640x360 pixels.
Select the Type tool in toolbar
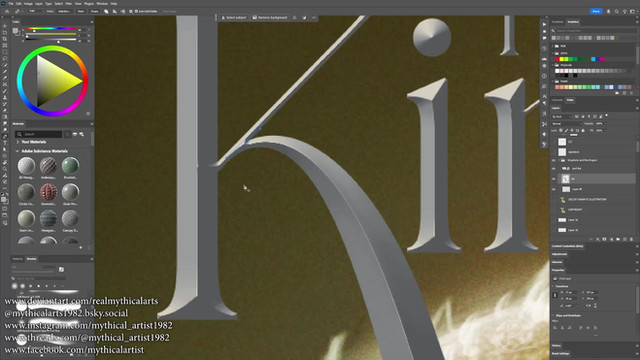tap(5, 142)
